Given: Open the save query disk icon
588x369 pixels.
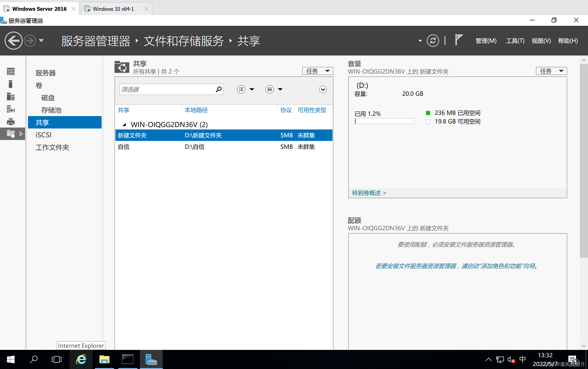Looking at the screenshot, I should 270,89.
